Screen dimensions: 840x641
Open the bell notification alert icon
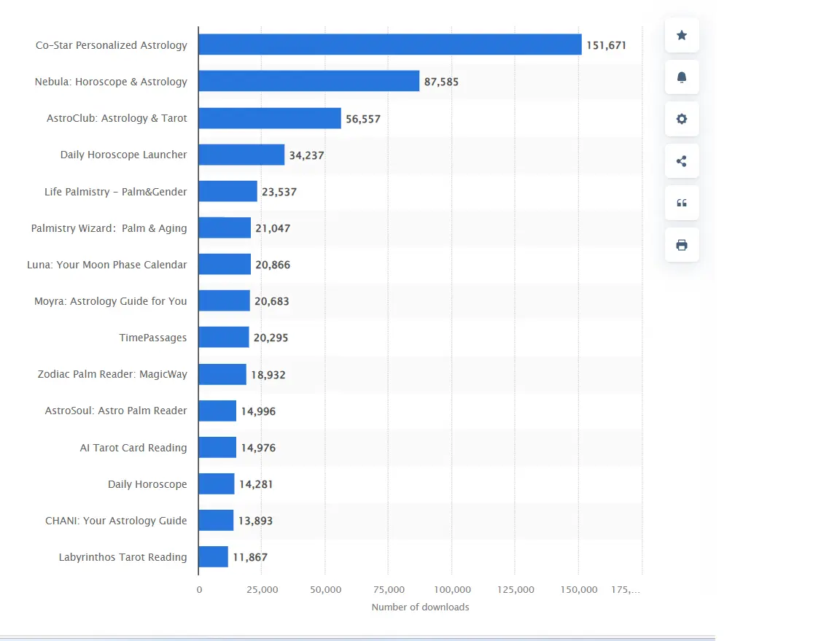click(x=682, y=77)
